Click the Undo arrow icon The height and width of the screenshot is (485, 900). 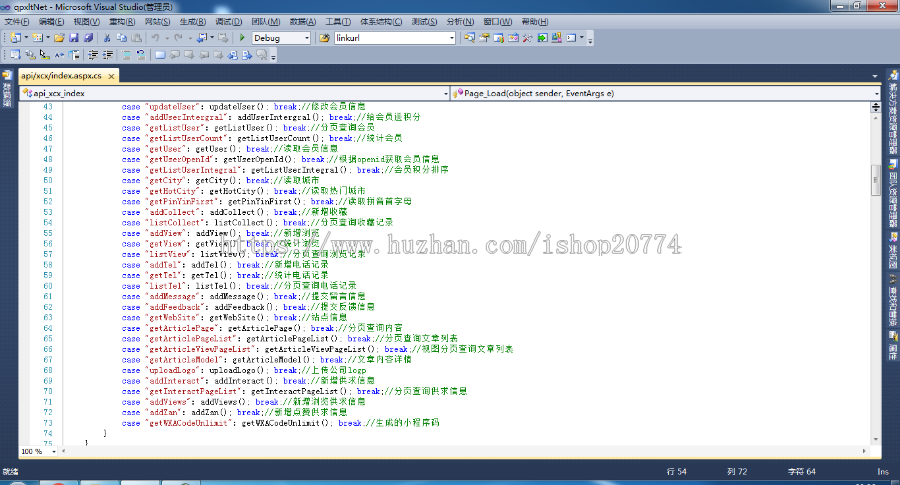156,37
